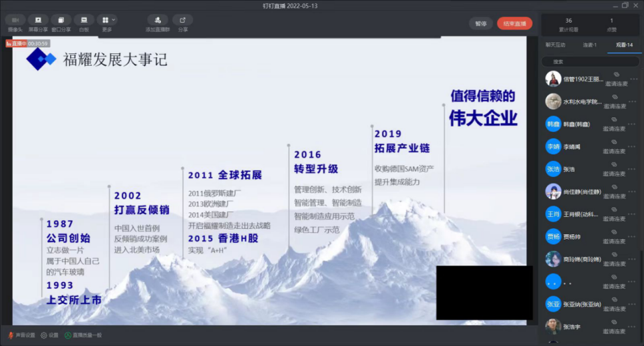Click the add live group (添加直播群) icon
Image resolution: width=644 pixels, height=346 pixels.
tap(158, 23)
